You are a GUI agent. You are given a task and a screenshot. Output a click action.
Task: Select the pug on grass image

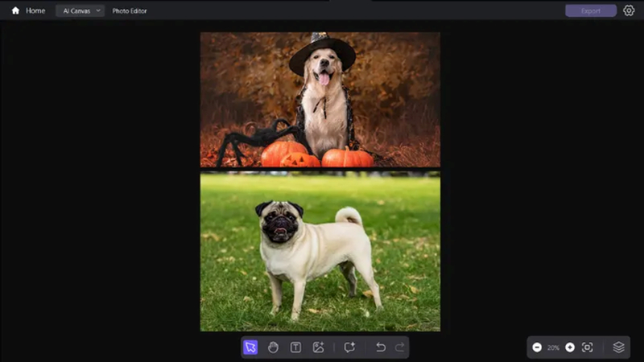pos(320,252)
